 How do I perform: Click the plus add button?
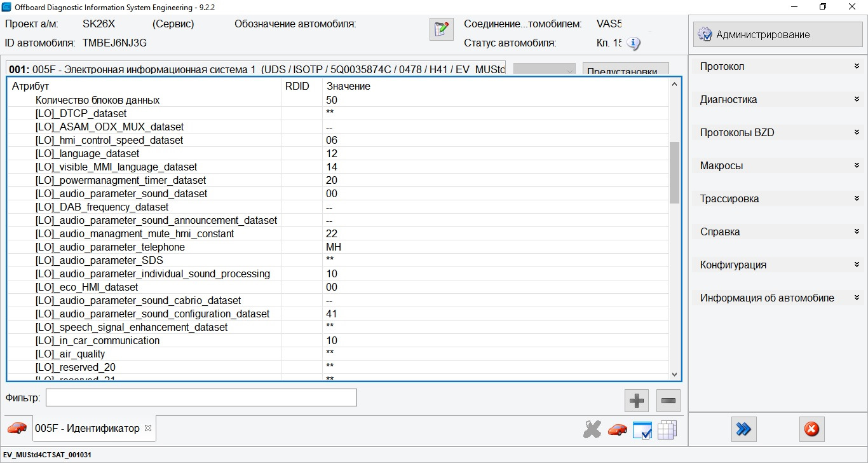pos(637,401)
